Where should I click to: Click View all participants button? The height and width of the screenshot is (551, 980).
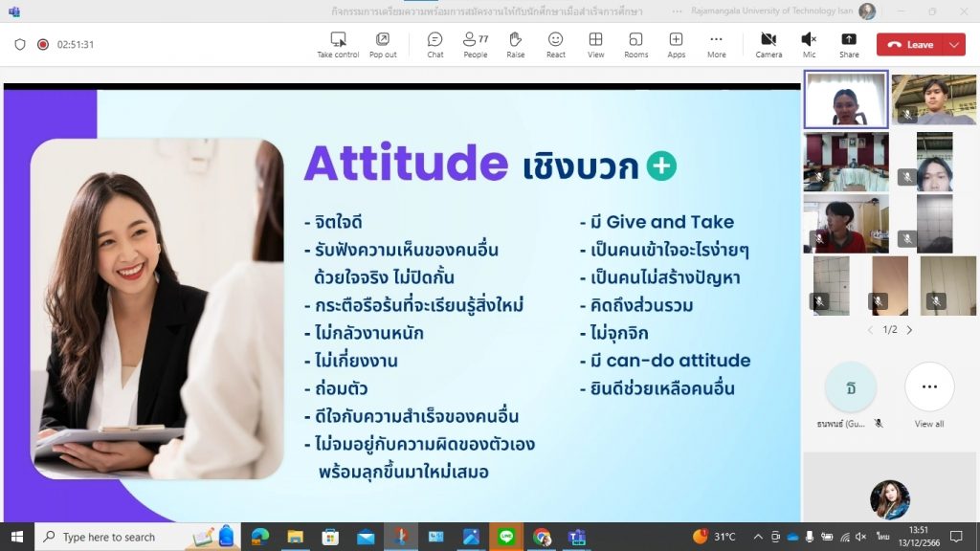coord(928,387)
